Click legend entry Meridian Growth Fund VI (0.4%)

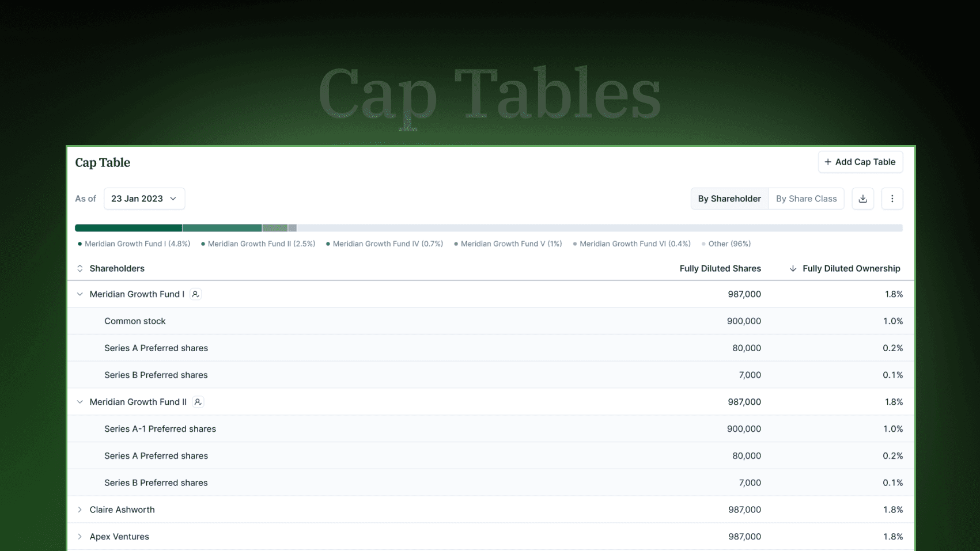[631, 244]
